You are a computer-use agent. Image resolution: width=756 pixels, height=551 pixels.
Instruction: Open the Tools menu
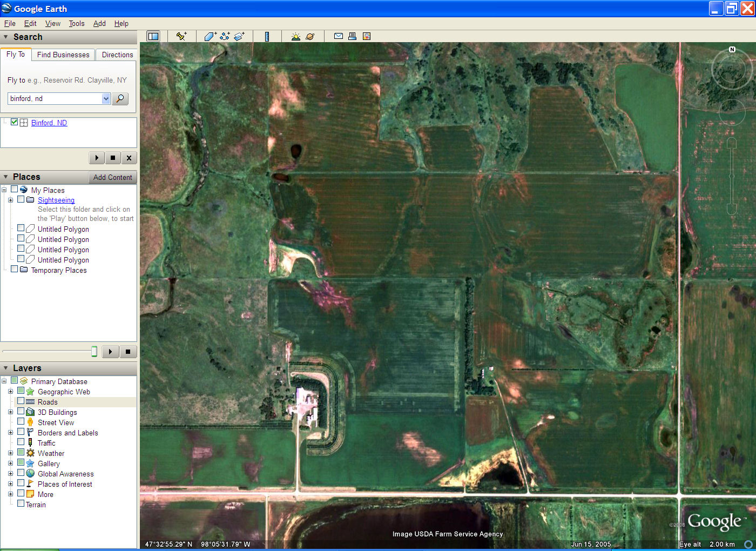pos(77,23)
